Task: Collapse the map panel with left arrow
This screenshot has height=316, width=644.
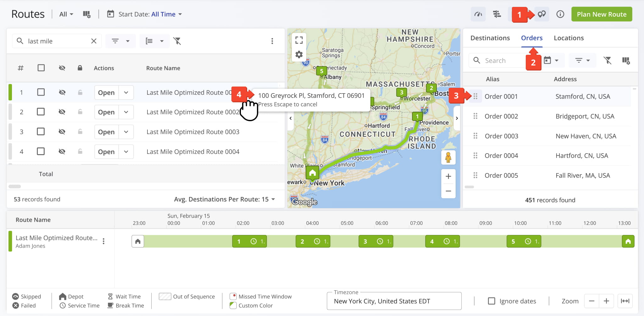Action: coord(291,118)
